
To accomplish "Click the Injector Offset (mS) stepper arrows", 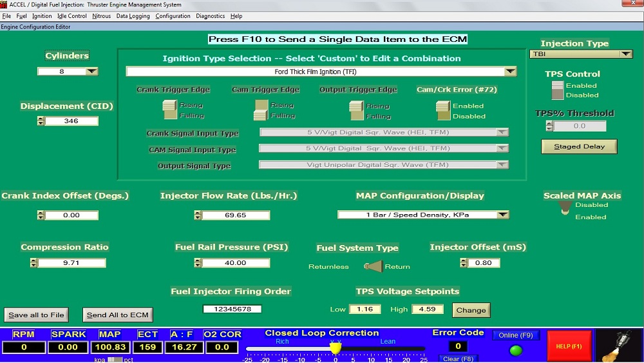I will pos(463,262).
